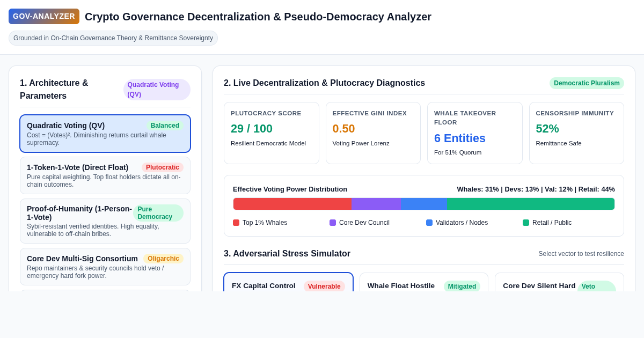Image resolution: width=644 pixels, height=338 pixels.
Task: Click the 'Select vector to test resilience' hint
Action: point(581,254)
